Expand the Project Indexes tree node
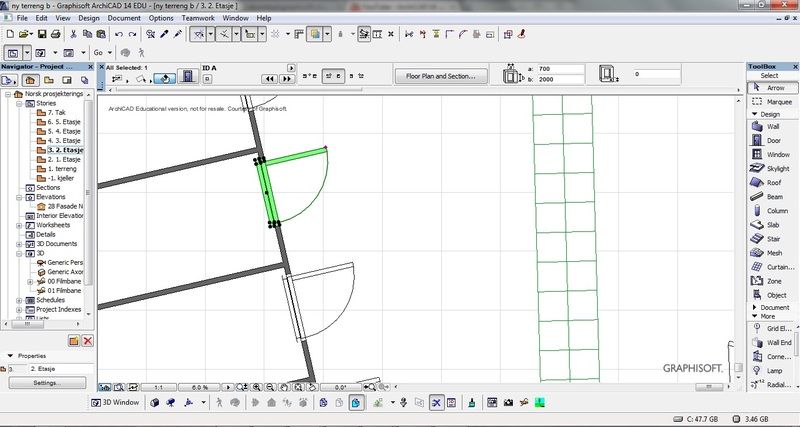Screen dimensions: 800x427 [19, 309]
